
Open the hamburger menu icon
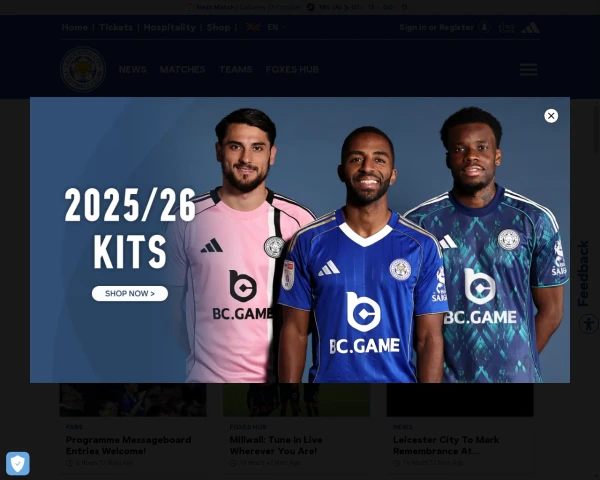(528, 70)
